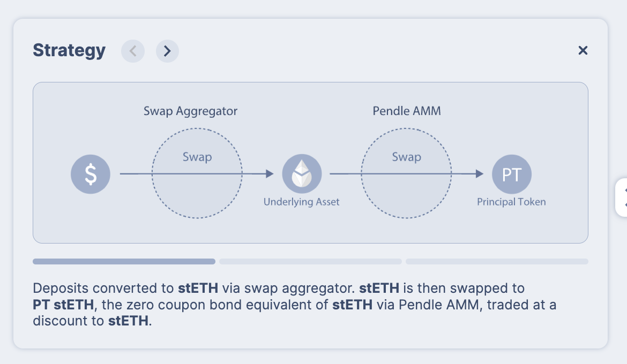Jump to third progress bar segment
This screenshot has height=364, width=627.
pos(497,262)
